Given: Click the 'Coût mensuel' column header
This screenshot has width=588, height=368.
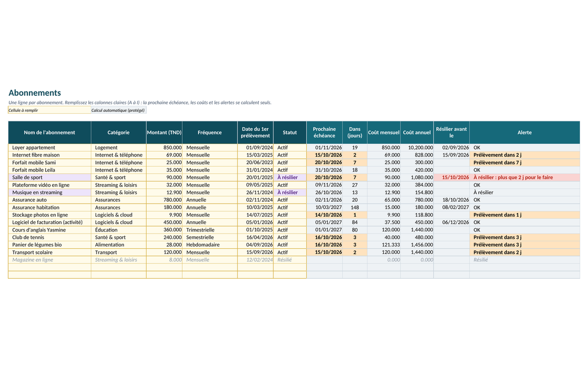Looking at the screenshot, I should pos(384,132).
